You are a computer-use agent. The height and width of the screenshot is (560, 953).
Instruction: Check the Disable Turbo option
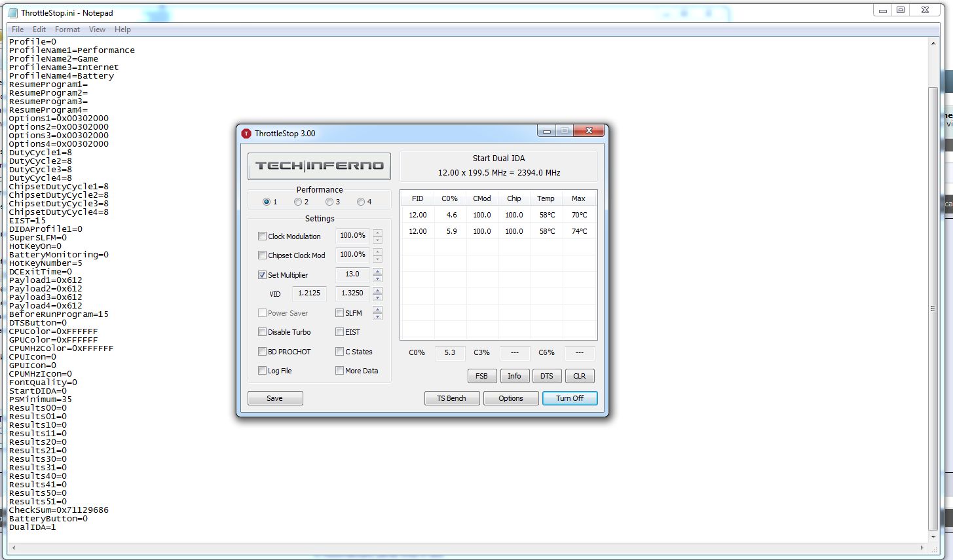[262, 332]
